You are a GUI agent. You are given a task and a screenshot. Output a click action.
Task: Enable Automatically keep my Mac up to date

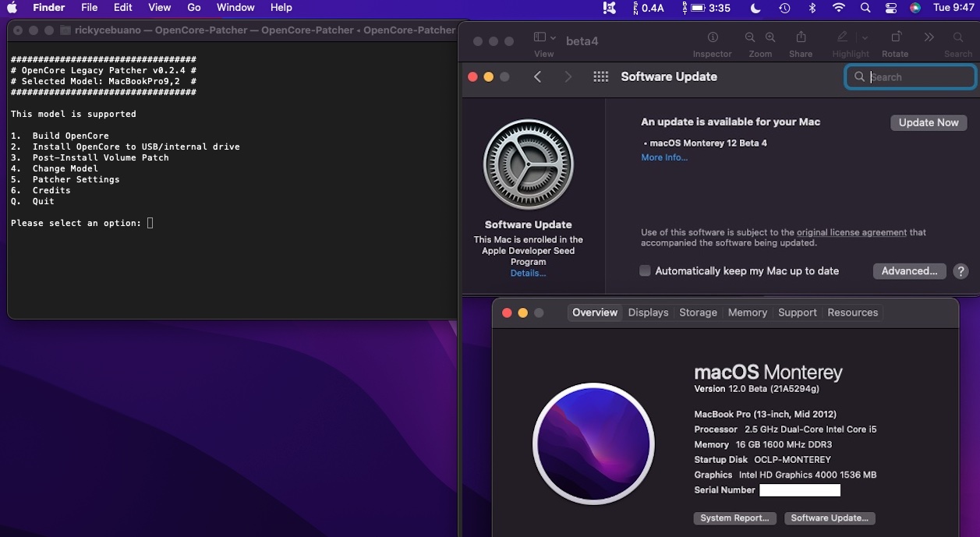645,270
